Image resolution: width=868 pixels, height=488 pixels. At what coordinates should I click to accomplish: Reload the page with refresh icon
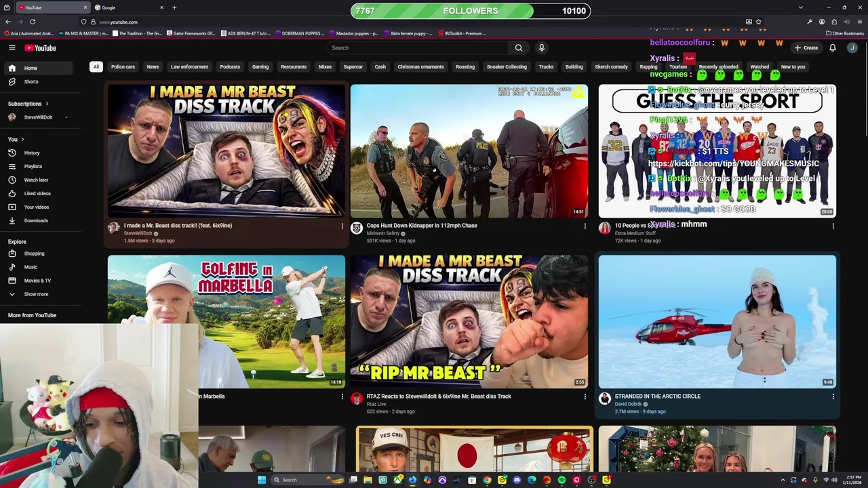[32, 22]
